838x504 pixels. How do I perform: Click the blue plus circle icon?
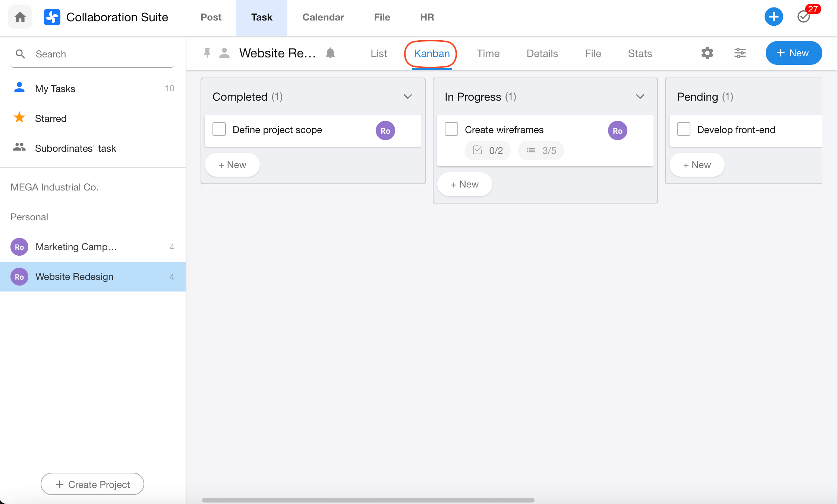point(774,17)
